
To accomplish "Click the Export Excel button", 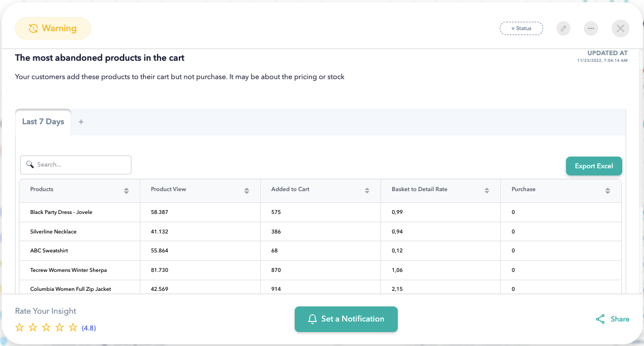I will [594, 166].
